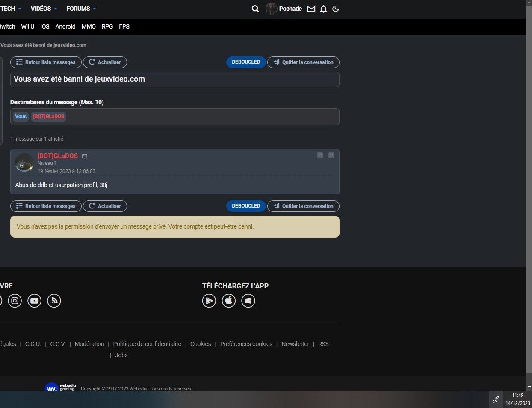The width and height of the screenshot is (532, 408).
Task: Click the top DÉBOUCLED button
Action: pos(246,62)
